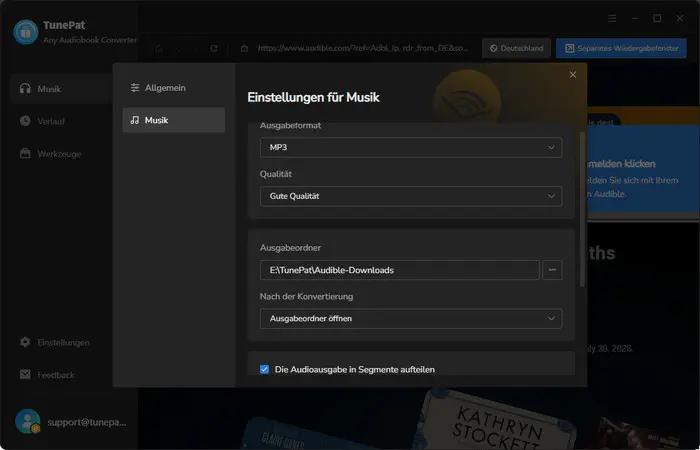
Task: Click the settings dialog vertical scrollbar
Action: (582, 209)
